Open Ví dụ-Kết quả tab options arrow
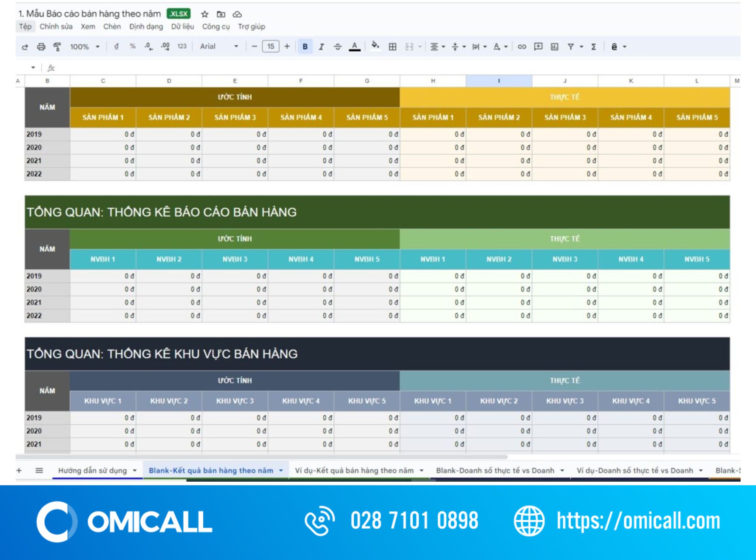756x560 pixels. tap(422, 471)
